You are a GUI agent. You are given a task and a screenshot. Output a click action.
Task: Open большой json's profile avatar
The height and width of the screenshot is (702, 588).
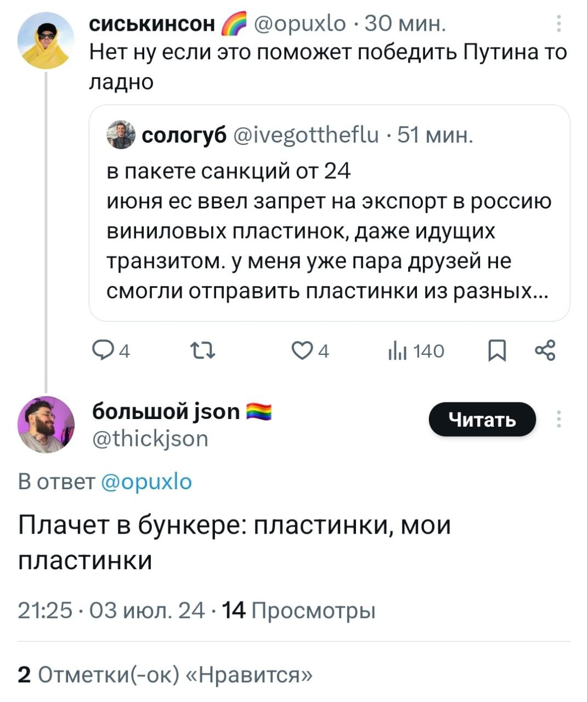pos(46,424)
